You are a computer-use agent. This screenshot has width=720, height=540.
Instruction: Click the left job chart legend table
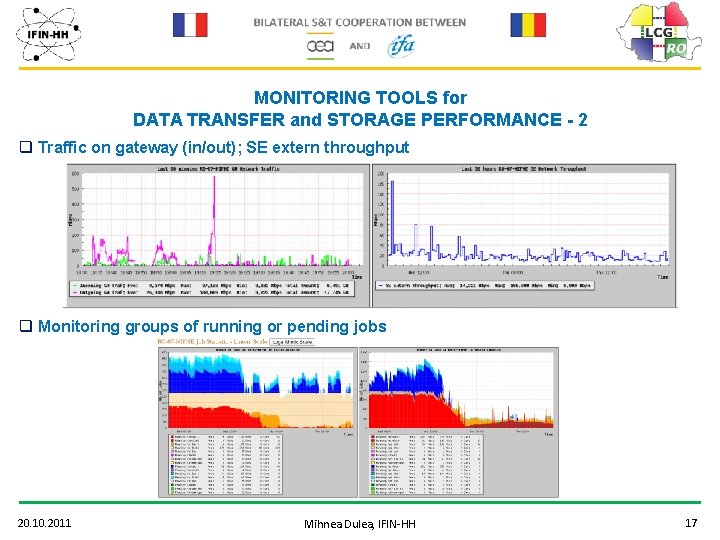[225, 464]
